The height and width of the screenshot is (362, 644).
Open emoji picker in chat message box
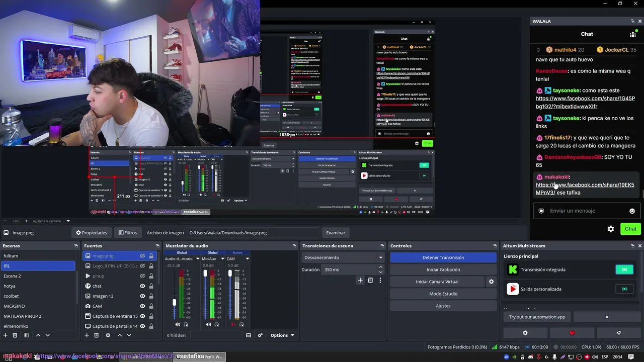[632, 211]
